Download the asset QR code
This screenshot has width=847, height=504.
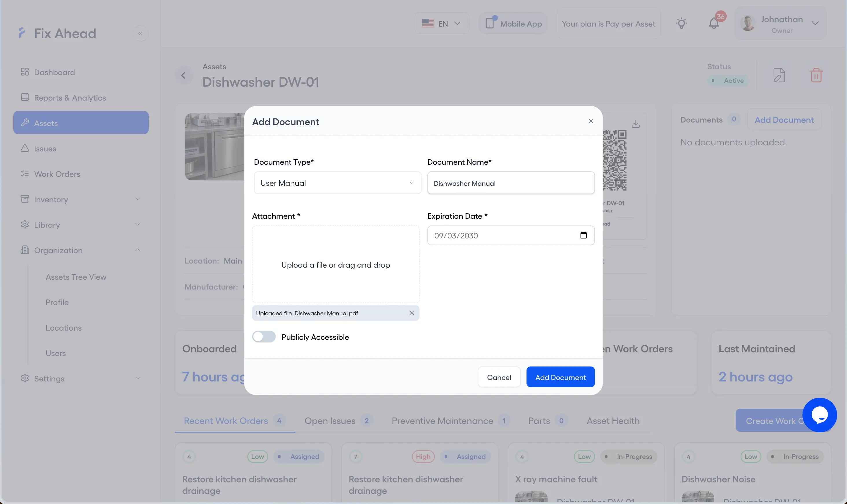636,124
